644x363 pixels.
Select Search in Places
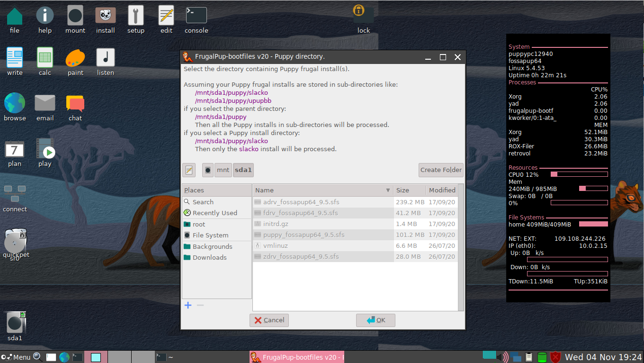216,202
